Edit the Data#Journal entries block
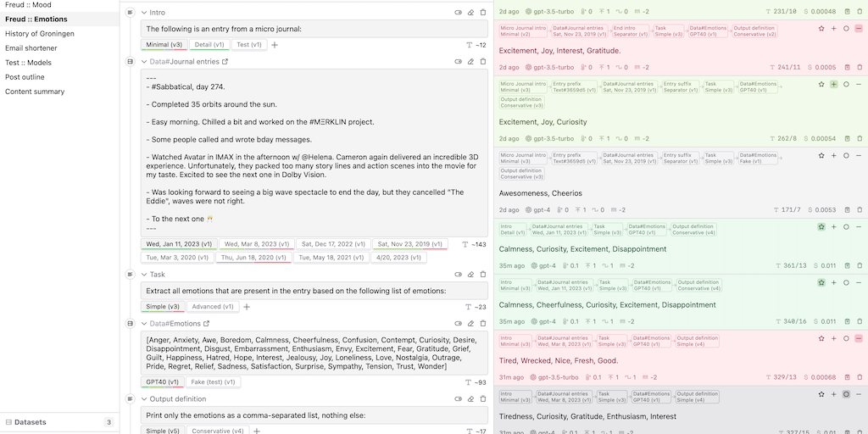Screen dimensions: 868x434 tap(470, 61)
